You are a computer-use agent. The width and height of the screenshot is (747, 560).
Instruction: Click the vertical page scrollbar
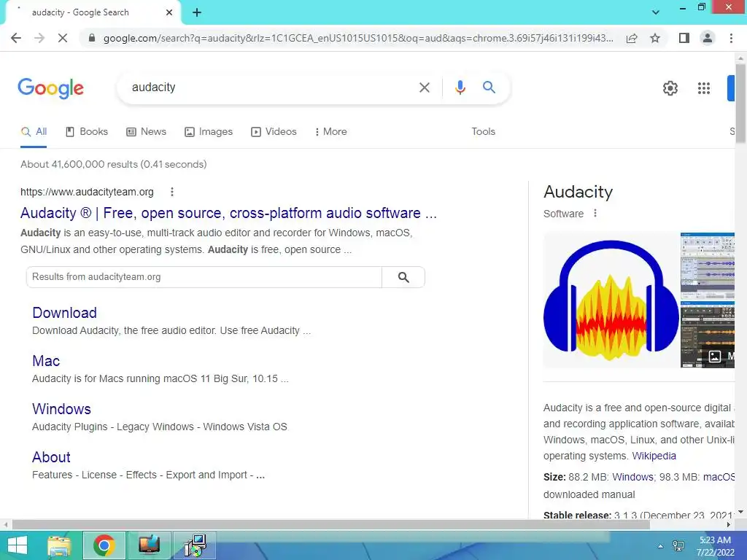[740, 105]
